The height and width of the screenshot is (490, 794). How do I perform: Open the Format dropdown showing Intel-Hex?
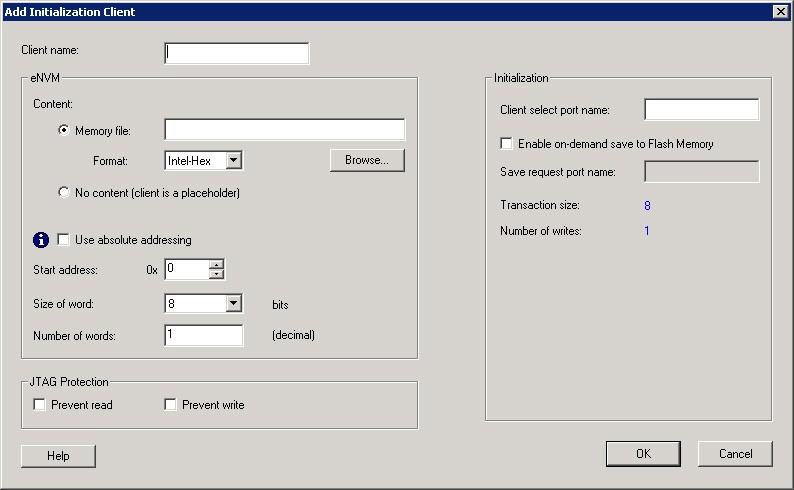pyautogui.click(x=233, y=160)
